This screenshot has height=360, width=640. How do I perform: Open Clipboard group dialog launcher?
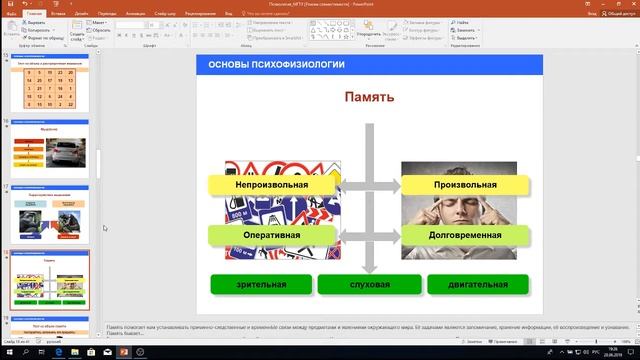[x=65, y=46]
